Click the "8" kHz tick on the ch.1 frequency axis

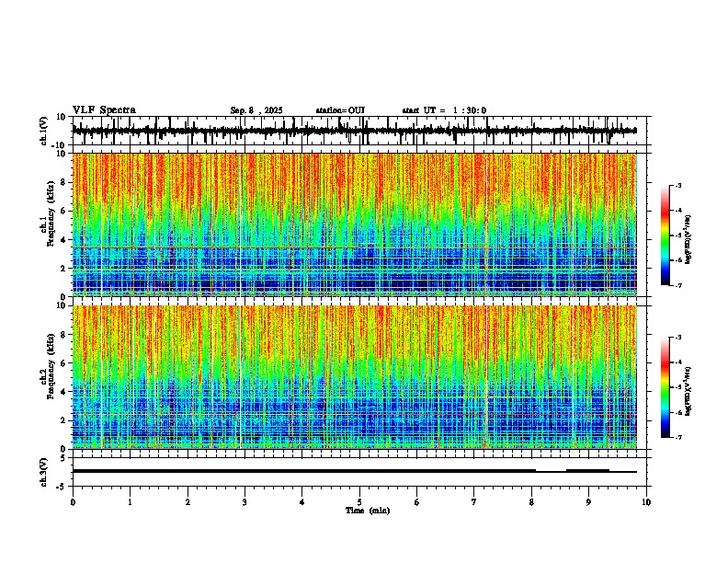click(64, 182)
